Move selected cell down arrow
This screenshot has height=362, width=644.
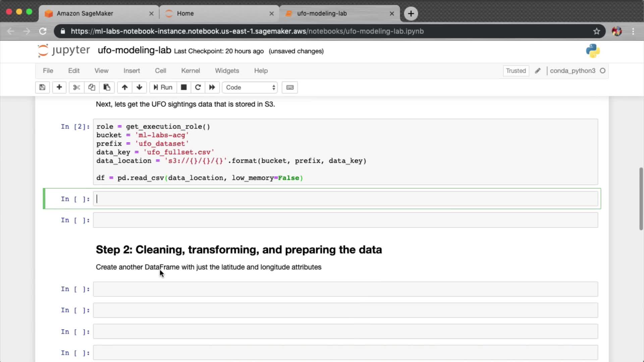139,87
